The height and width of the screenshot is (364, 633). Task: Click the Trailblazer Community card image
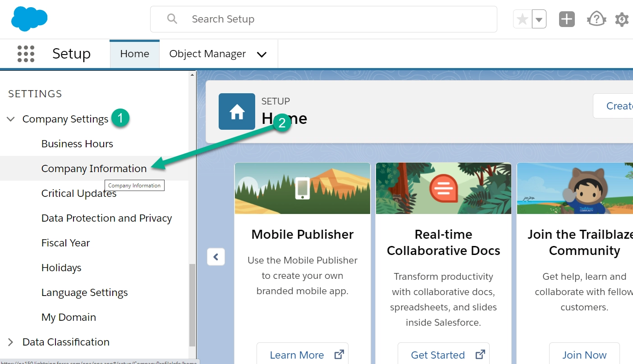pyautogui.click(x=575, y=188)
